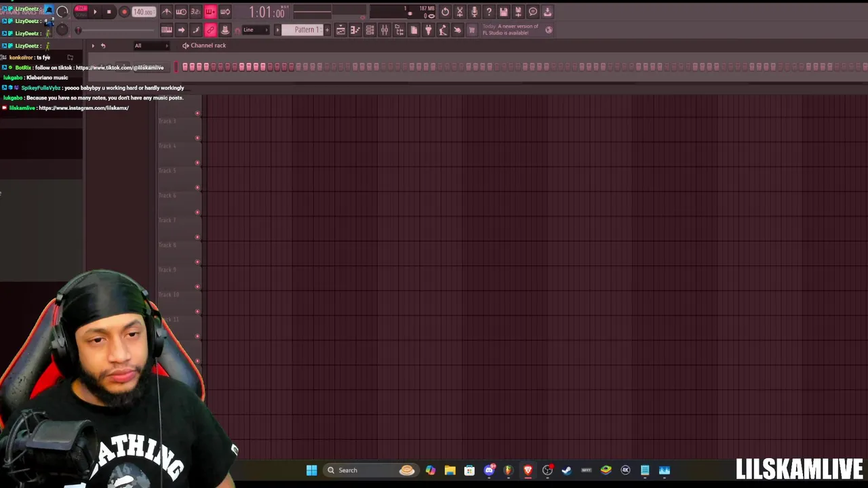
Task: Toggle the metronome icon
Action: pos(167,12)
